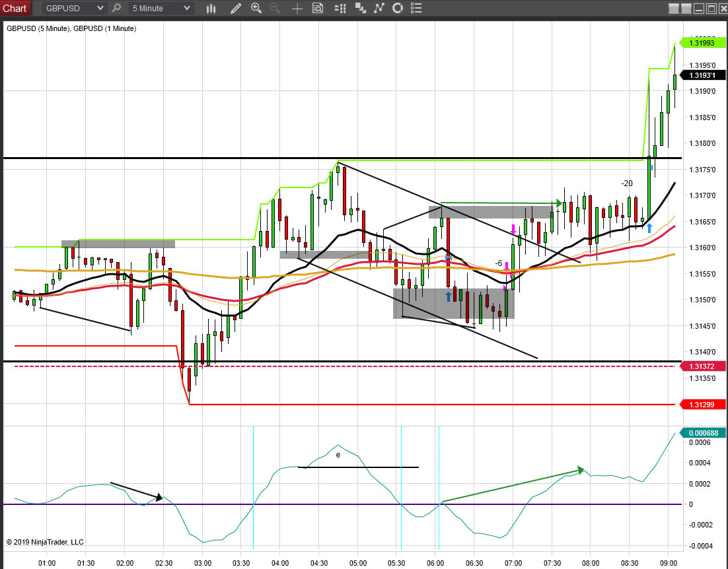This screenshot has height=569, width=728.
Task: Click the 06:00 time axis label
Action: tap(435, 563)
